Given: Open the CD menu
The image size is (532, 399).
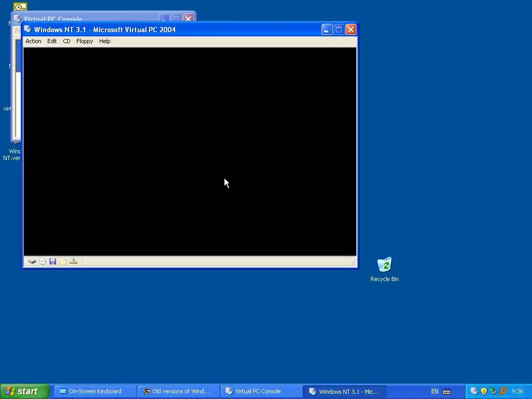Looking at the screenshot, I should pos(66,41).
